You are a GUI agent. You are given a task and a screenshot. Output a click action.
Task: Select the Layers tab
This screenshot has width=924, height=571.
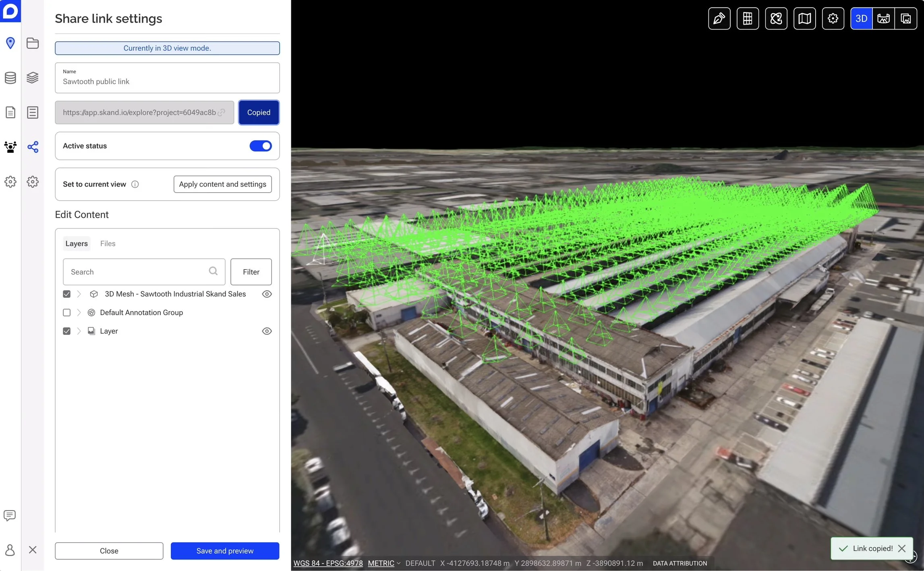(x=77, y=243)
